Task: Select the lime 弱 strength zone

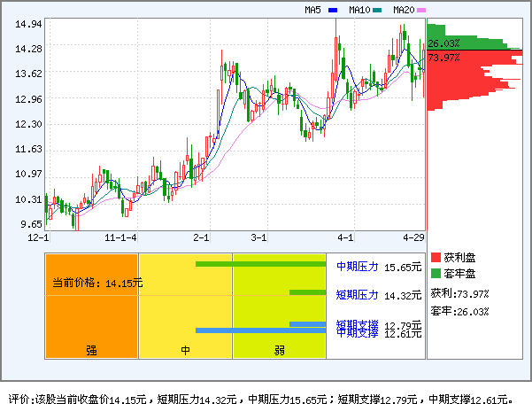Action: click(x=279, y=306)
